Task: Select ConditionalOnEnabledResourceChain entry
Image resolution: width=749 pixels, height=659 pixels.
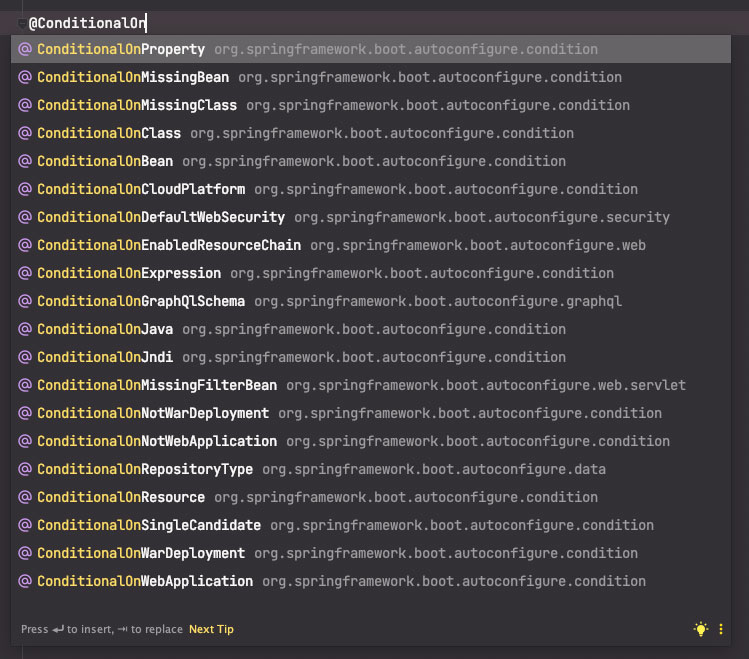Action: pyautogui.click(x=371, y=245)
